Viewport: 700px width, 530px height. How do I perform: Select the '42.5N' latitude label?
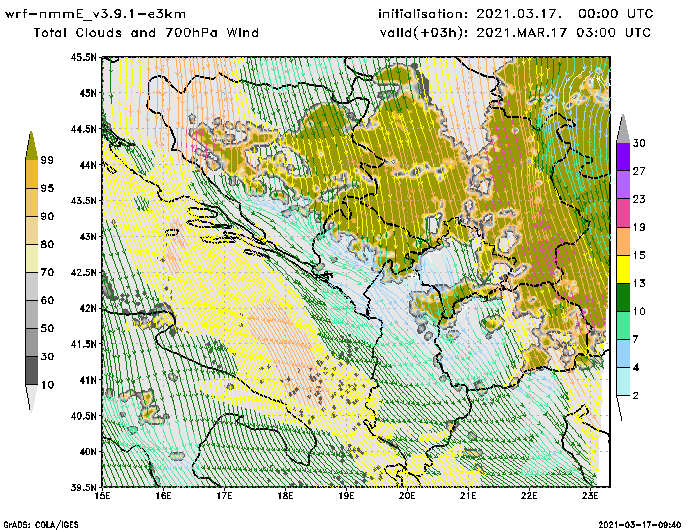[83, 272]
